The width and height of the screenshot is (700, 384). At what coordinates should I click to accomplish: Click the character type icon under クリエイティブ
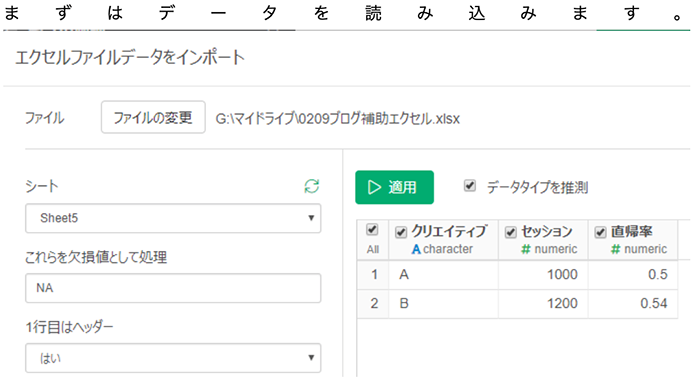pos(416,249)
